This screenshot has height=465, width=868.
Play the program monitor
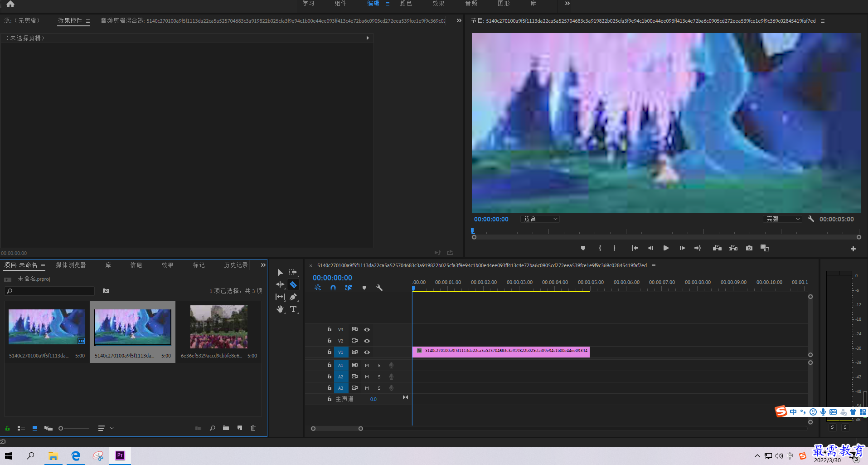[x=666, y=248]
